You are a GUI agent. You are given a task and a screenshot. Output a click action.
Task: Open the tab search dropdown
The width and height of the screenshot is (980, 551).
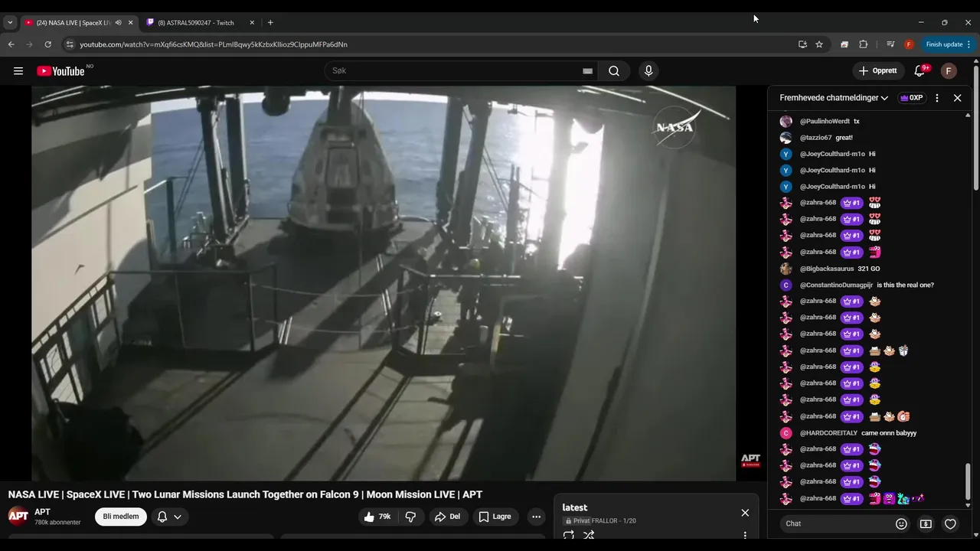click(10, 22)
